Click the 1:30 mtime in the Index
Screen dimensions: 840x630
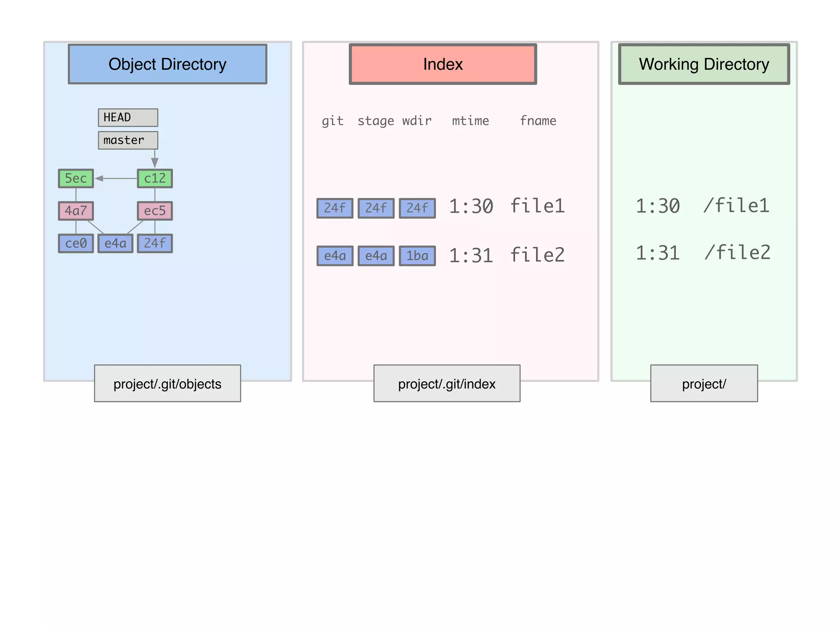[x=471, y=206]
